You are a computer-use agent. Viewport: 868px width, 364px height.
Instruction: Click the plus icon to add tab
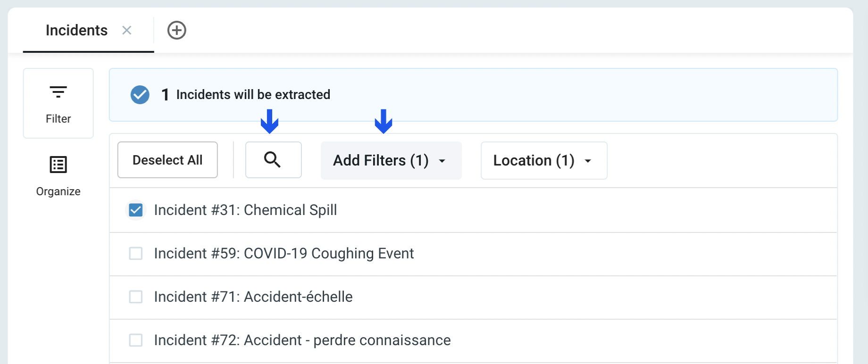177,30
